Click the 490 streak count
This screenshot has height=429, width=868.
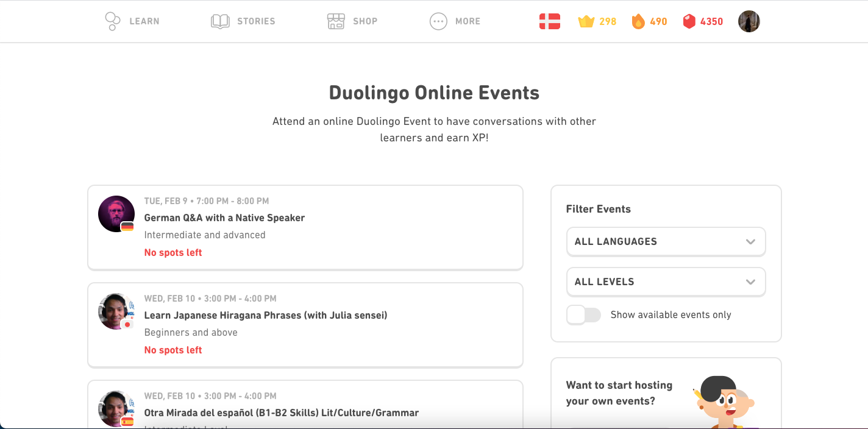658,21
